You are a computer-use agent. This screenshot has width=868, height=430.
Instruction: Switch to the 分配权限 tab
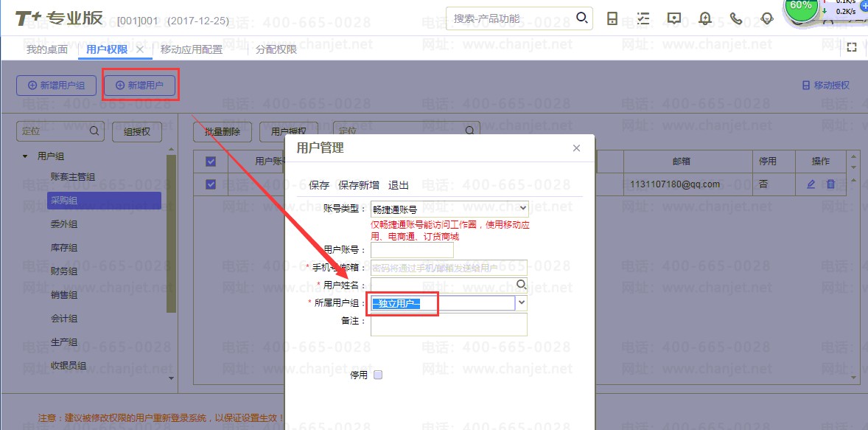[x=276, y=49]
